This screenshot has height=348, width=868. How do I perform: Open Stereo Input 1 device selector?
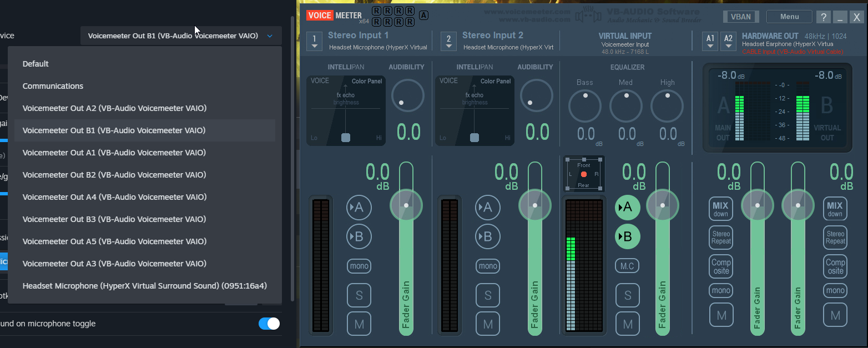(x=315, y=41)
